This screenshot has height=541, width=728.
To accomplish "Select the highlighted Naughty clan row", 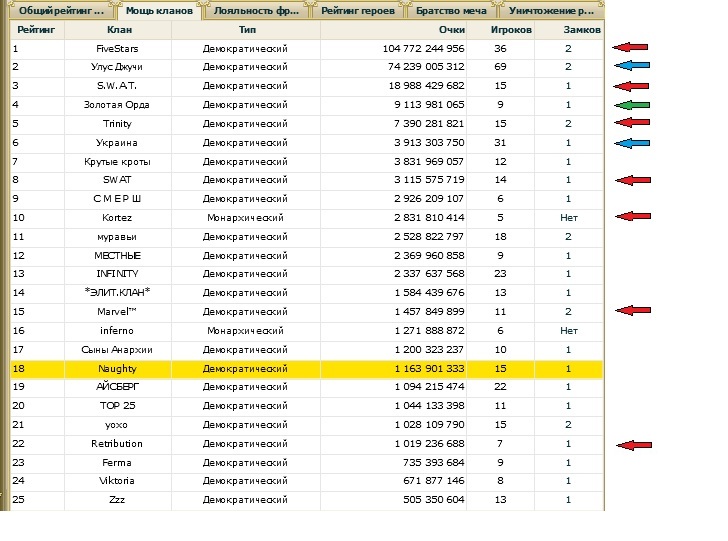I will coord(118,368).
